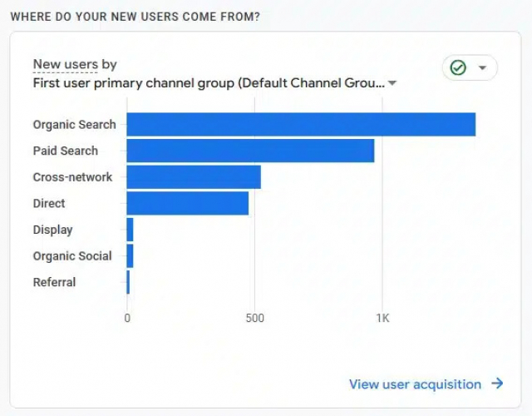Image resolution: width=532 pixels, height=416 pixels.
Task: Click the Direct channel label
Action: coord(49,203)
